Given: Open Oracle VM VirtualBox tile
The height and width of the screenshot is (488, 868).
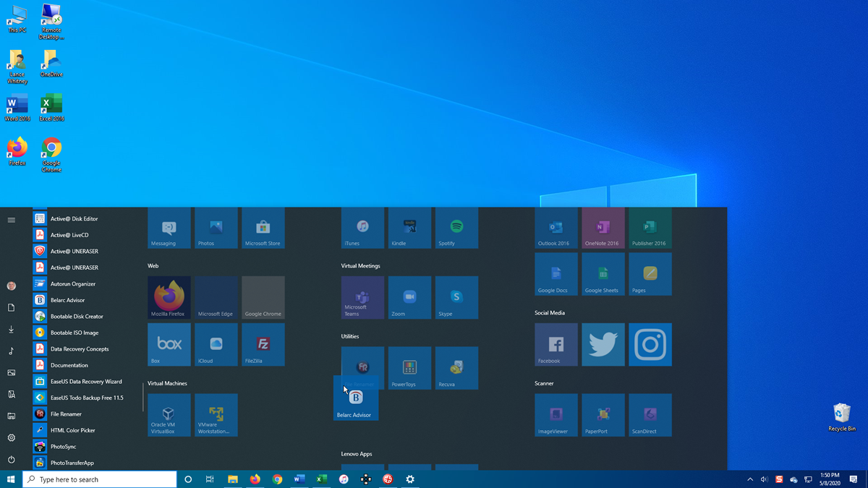Looking at the screenshot, I should (x=169, y=415).
